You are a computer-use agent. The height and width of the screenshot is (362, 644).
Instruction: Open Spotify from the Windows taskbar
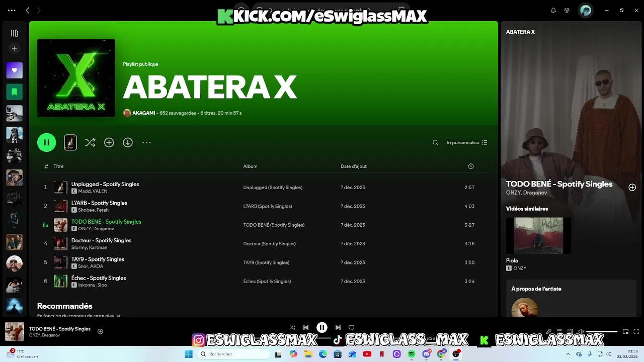[412, 354]
